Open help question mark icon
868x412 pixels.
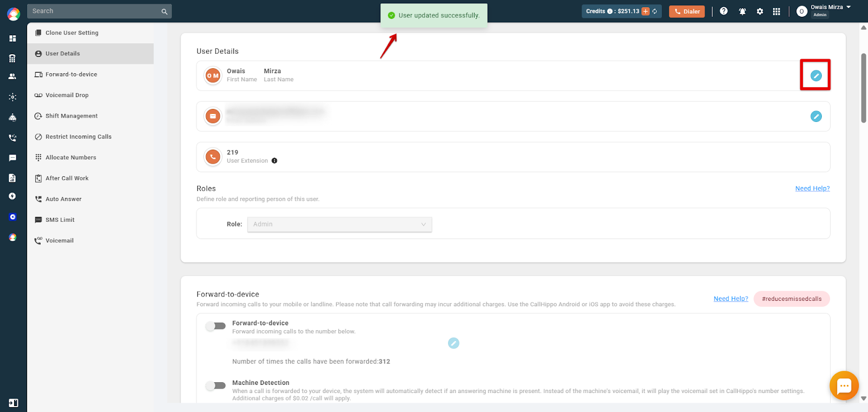(724, 11)
